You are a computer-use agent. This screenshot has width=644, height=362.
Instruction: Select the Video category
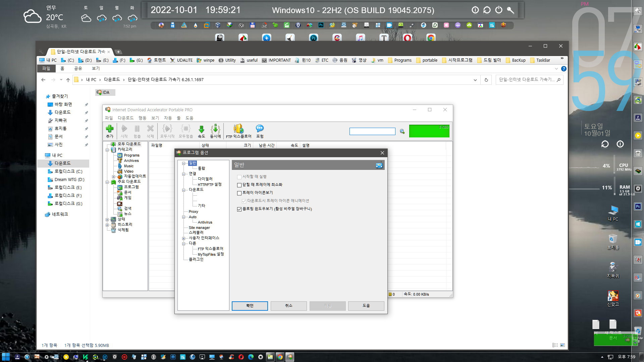(128, 171)
